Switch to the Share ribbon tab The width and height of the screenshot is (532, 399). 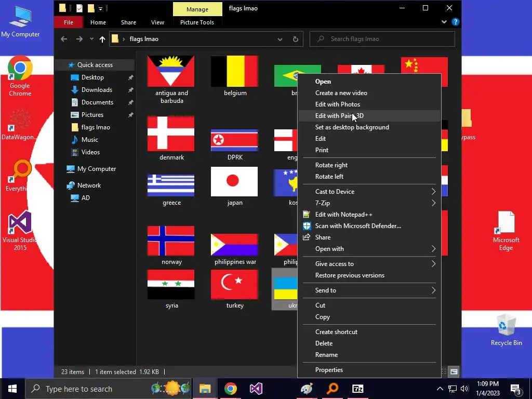[129, 22]
